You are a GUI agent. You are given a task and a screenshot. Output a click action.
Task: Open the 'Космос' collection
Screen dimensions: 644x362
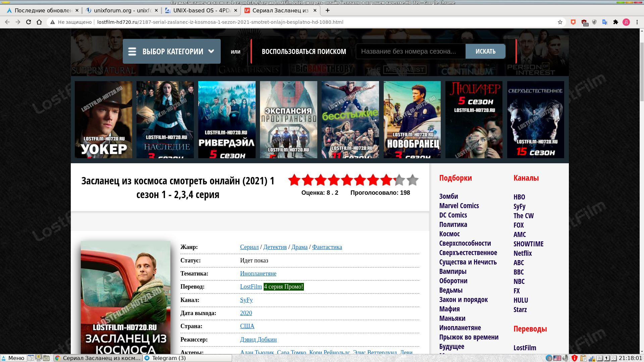pyautogui.click(x=449, y=234)
